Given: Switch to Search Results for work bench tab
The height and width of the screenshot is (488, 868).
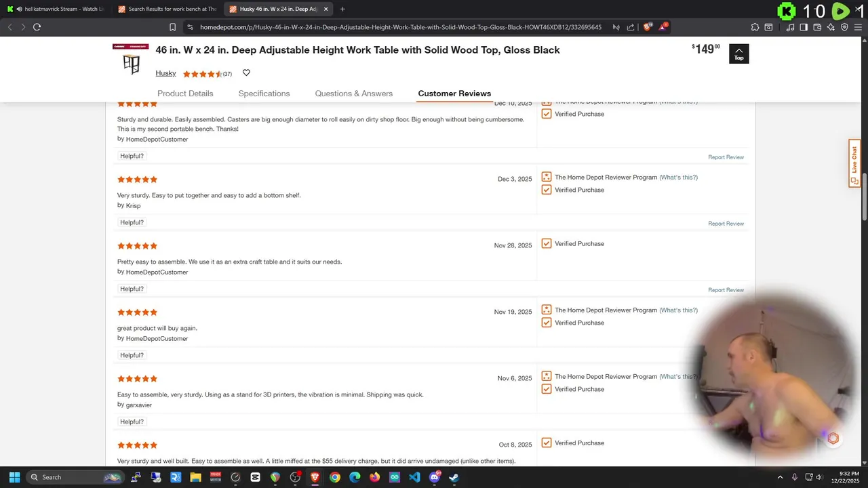Looking at the screenshot, I should click(166, 9).
